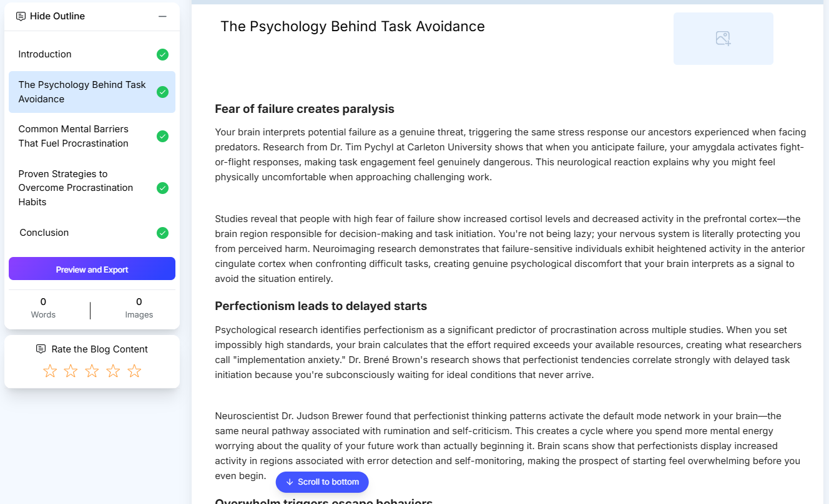Image resolution: width=829 pixels, height=504 pixels.
Task: Click the Preview and Export button
Action: coord(92,269)
